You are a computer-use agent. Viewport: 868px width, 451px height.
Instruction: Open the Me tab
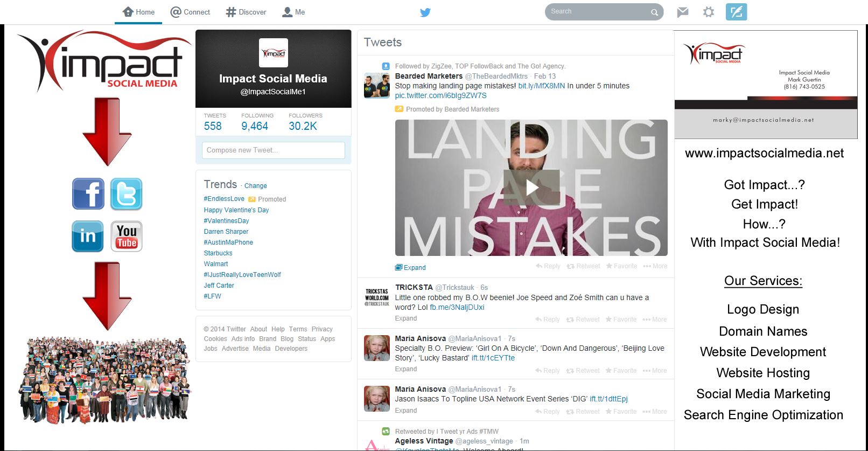294,12
